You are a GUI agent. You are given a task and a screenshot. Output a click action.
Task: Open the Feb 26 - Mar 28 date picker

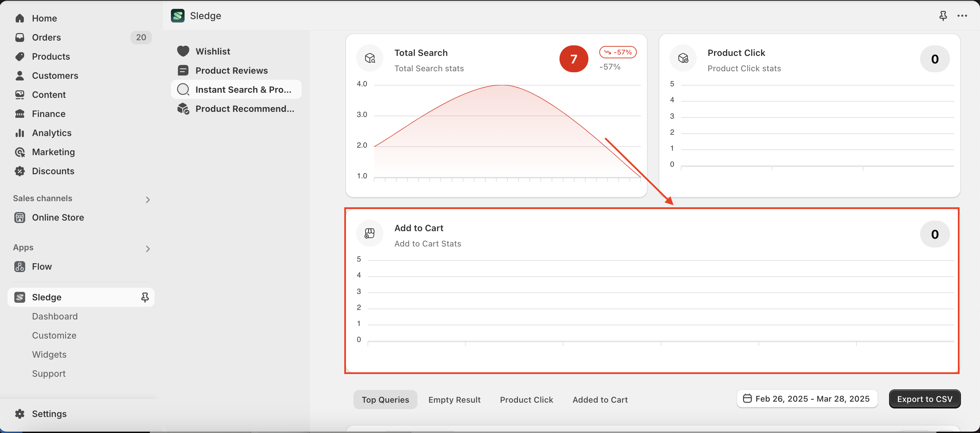pos(807,399)
